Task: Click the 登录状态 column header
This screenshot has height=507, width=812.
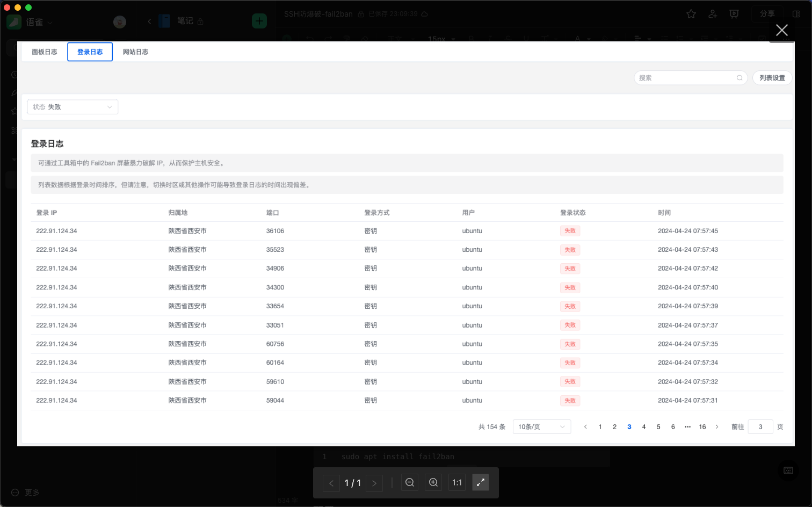Action: [573, 213]
